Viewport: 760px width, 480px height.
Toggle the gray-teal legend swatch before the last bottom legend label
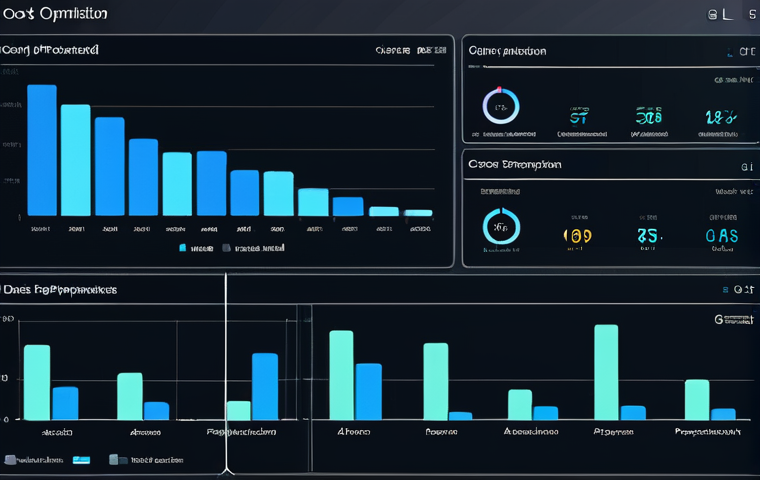click(x=118, y=460)
